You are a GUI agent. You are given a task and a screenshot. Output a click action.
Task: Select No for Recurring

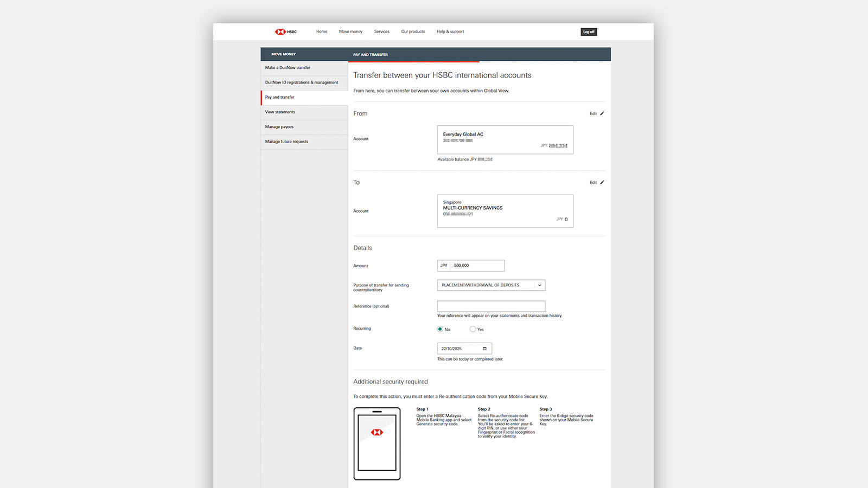coord(440,329)
